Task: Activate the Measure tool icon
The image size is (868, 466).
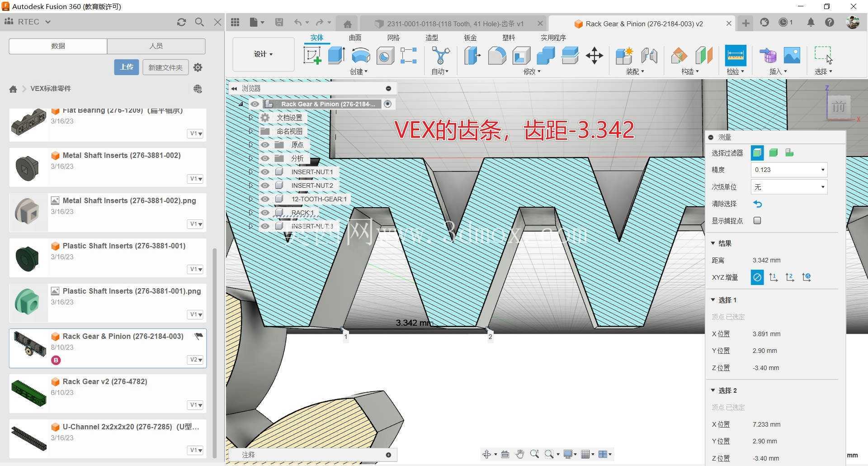Action: coord(736,56)
